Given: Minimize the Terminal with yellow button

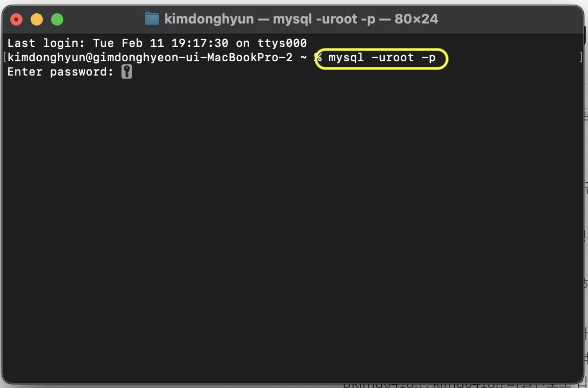Looking at the screenshot, I should 37,19.
